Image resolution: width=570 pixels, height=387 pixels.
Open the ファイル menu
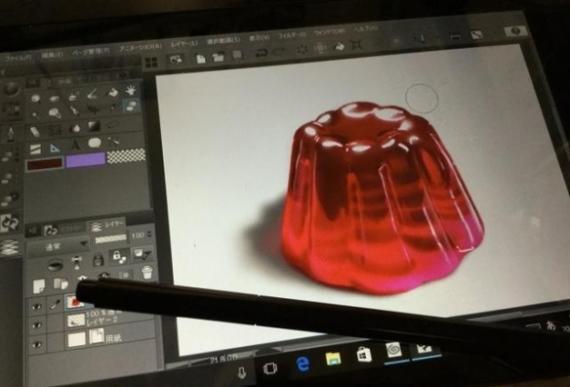point(16,58)
